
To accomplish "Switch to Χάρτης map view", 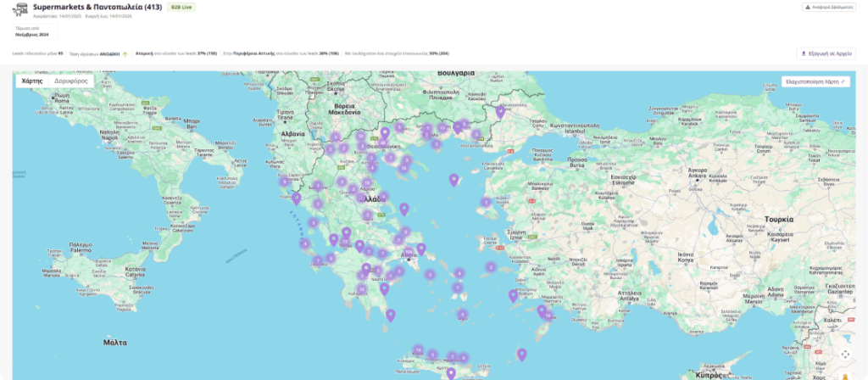I will tap(32, 82).
